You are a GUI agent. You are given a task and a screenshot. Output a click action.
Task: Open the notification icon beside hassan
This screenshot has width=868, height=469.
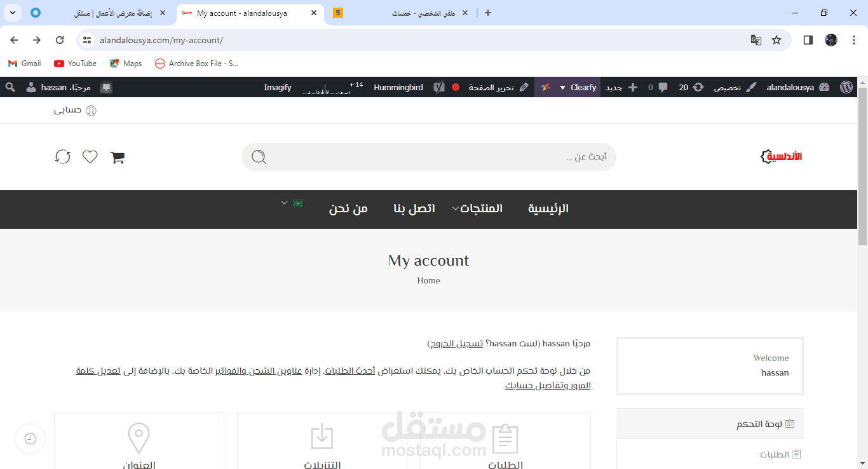click(x=106, y=87)
